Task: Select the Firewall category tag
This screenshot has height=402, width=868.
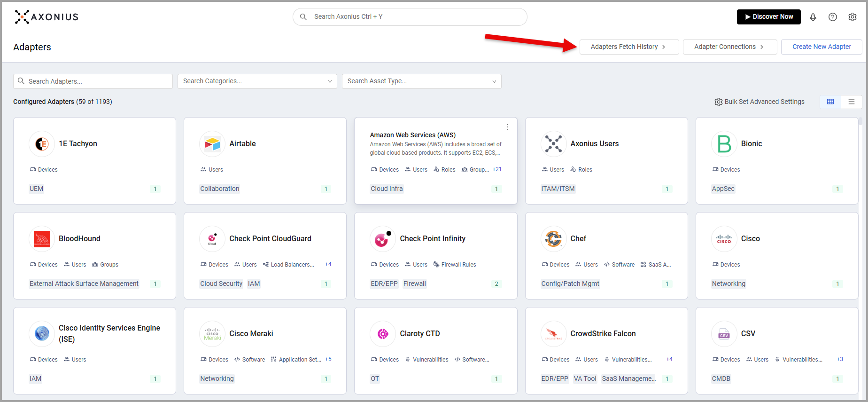Action: [x=415, y=284]
